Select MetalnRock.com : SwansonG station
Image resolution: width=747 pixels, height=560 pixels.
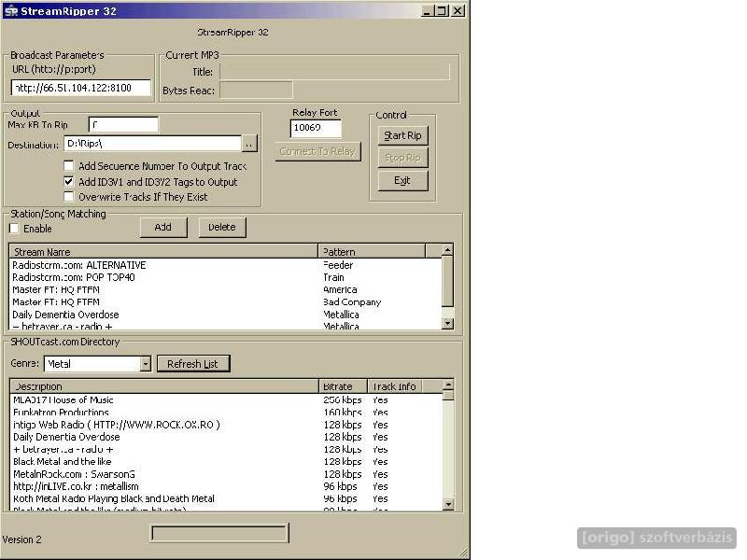[x=226, y=474]
